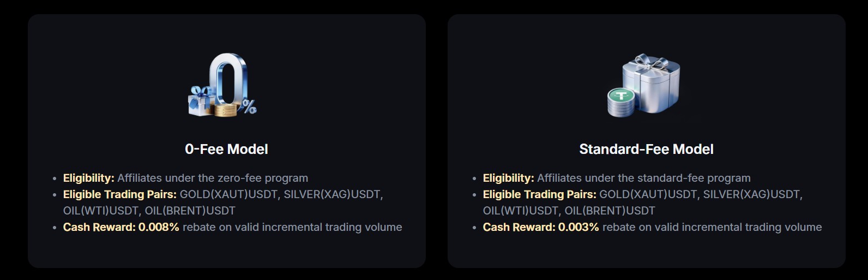The height and width of the screenshot is (280, 868).
Task: Click the 0% zero-fee icon
Action: point(222,85)
